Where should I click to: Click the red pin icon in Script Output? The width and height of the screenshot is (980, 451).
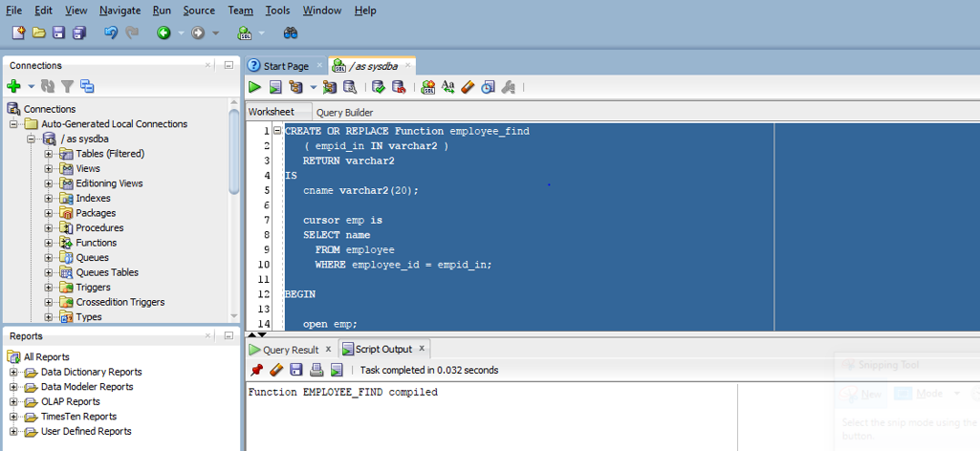[x=256, y=370]
